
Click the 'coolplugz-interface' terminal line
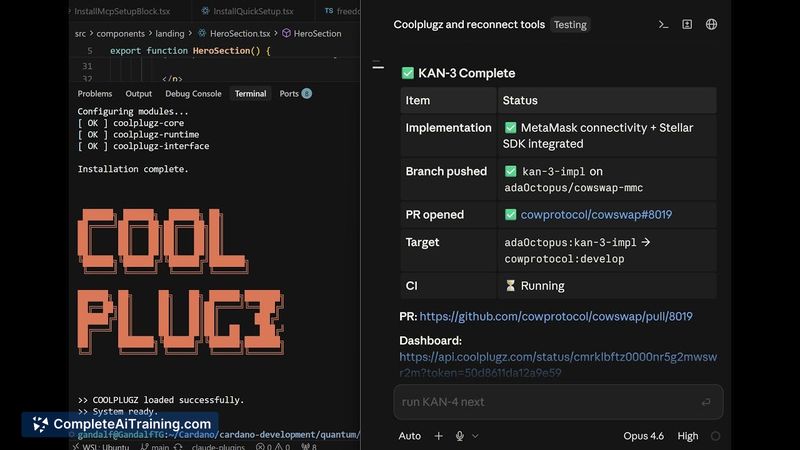point(143,146)
